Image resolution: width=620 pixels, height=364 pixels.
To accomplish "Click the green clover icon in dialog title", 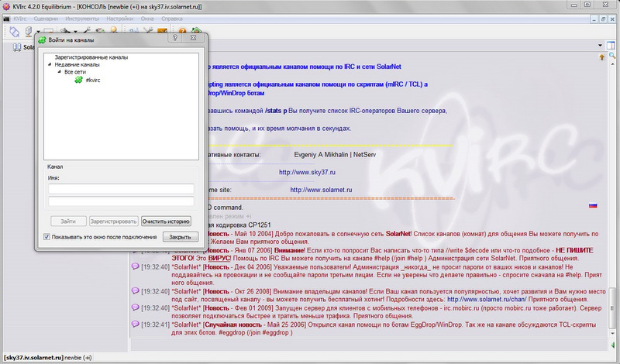I will coord(42,40).
